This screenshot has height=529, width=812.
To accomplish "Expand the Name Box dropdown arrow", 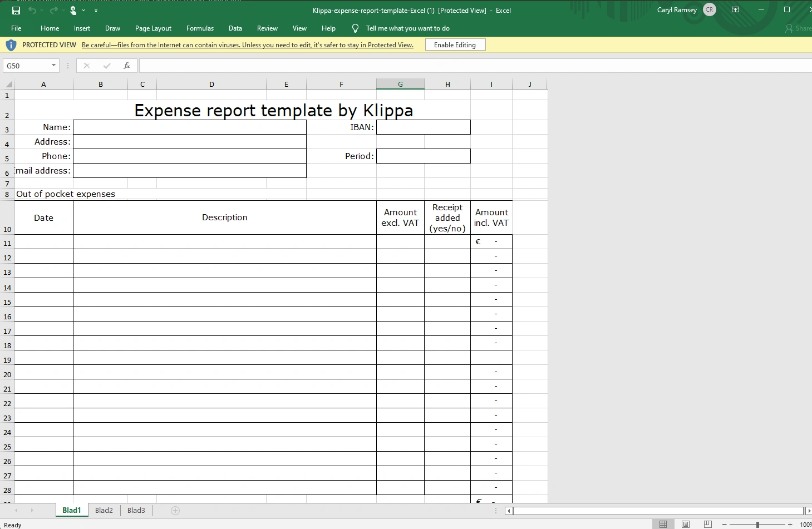I will 53,66.
